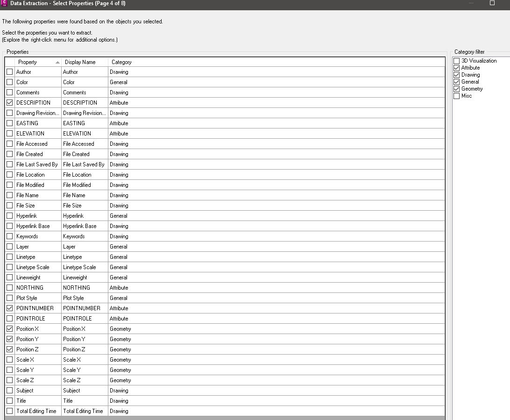Disable the Geometry category filter
The image size is (510, 420).
coord(457,89)
